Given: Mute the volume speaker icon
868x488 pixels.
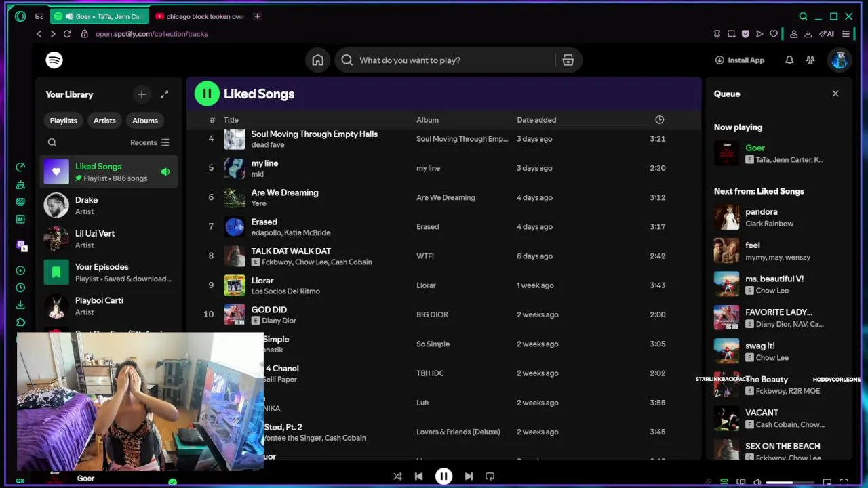Looking at the screenshot, I should [x=757, y=482].
